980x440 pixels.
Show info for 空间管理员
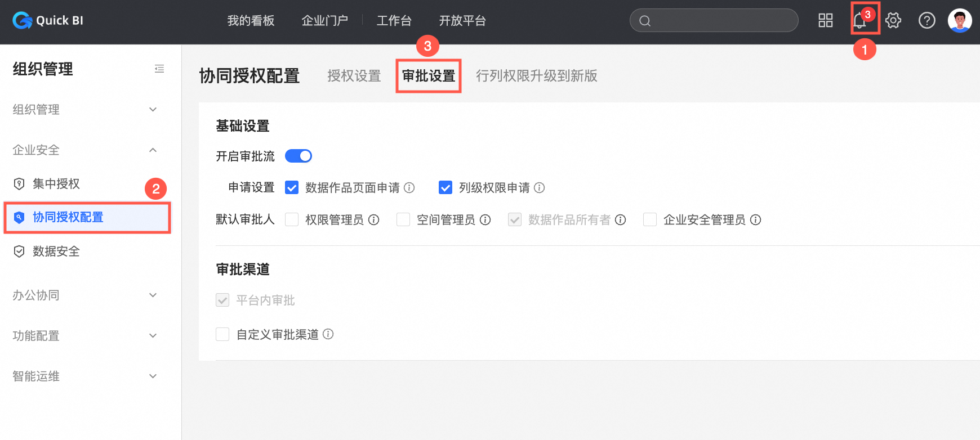(485, 219)
